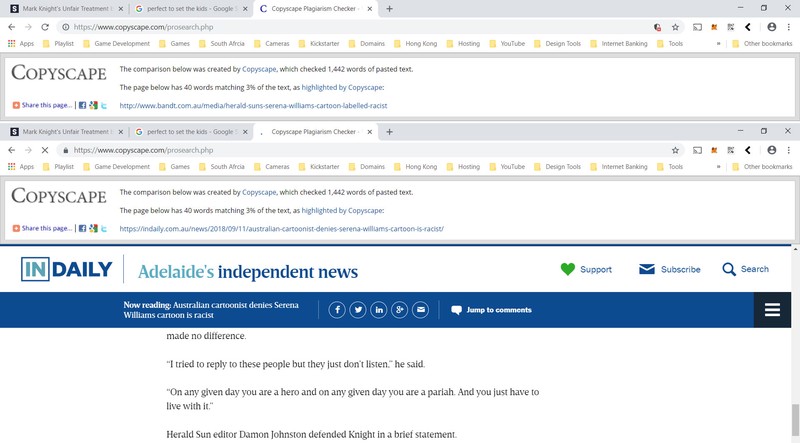Click the InDaily logo
This screenshot has height=443, width=800.
click(x=66, y=269)
